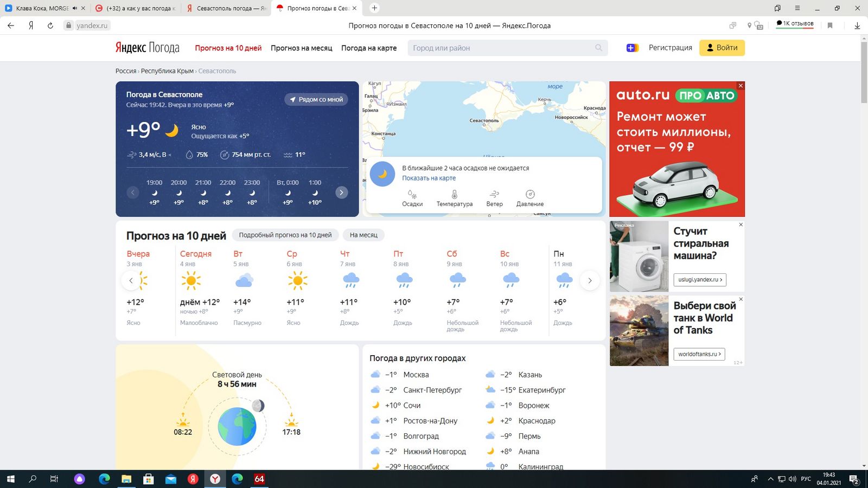Click the Yandex Plus icon beside Регистрация
The image size is (868, 488).
[633, 48]
